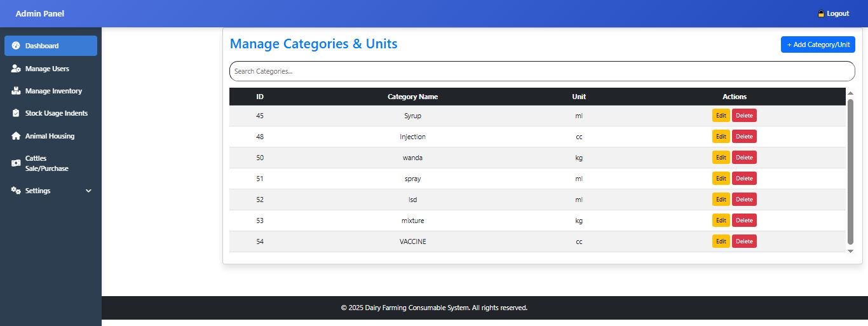Click the Logout lock icon

point(821,13)
